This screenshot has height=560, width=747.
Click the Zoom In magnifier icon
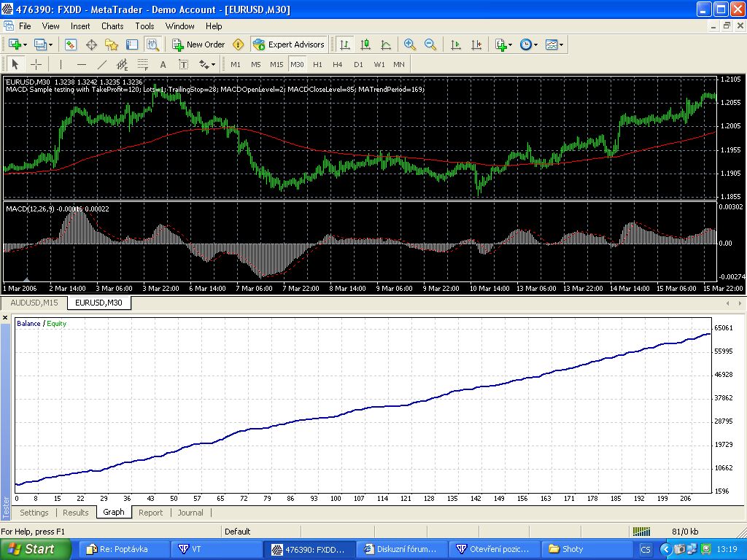click(x=410, y=44)
